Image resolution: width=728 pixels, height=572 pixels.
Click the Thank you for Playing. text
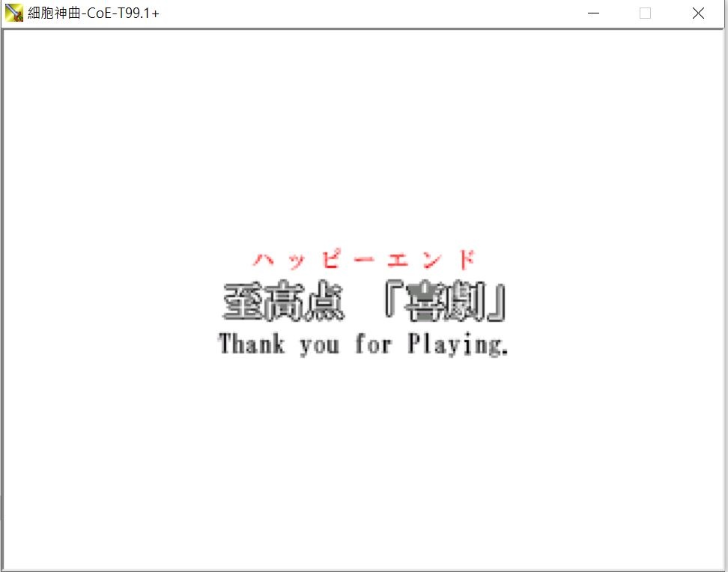click(x=363, y=344)
